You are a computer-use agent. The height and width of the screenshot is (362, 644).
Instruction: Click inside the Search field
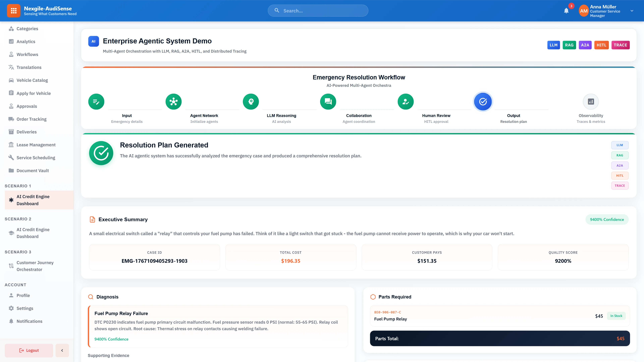tap(318, 11)
